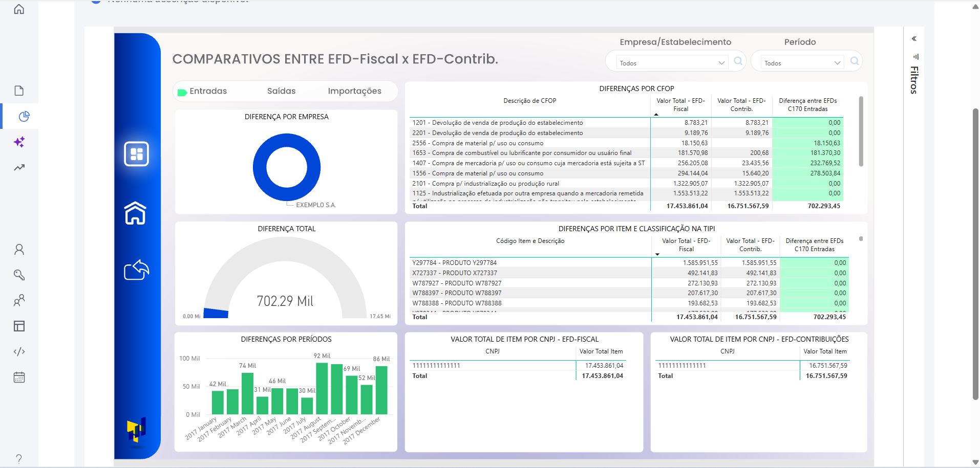Sort by Valor Total - EFD-Fiscal in CFOP table

point(680,105)
